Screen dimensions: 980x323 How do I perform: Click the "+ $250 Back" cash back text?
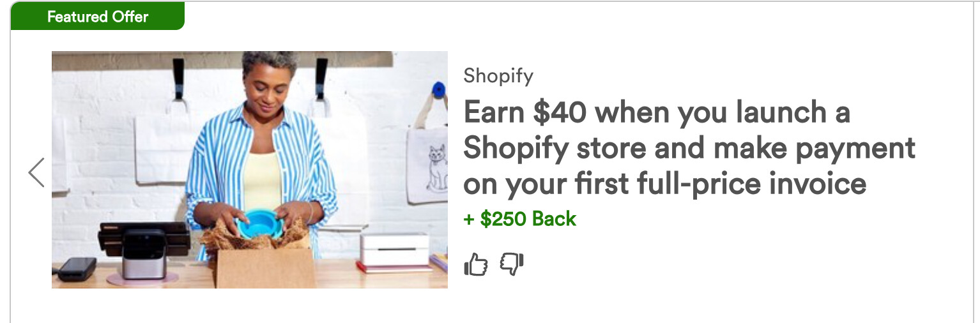(519, 219)
